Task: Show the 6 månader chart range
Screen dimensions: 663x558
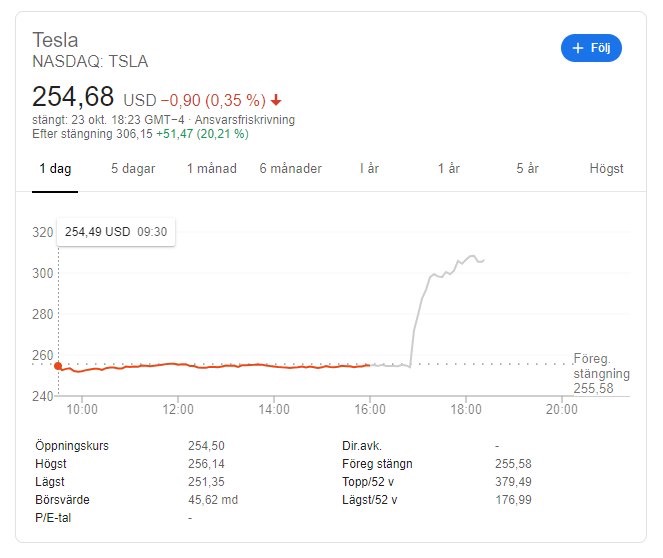Action: pyautogui.click(x=290, y=169)
